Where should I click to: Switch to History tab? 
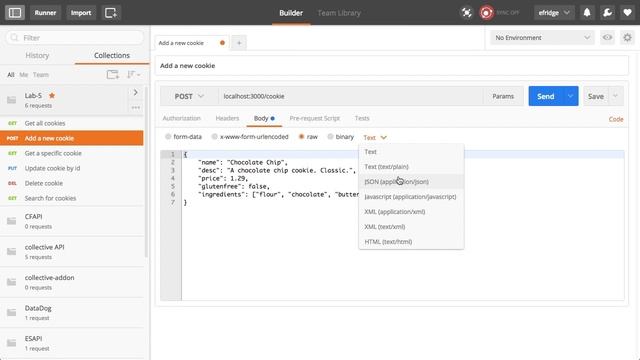click(37, 56)
